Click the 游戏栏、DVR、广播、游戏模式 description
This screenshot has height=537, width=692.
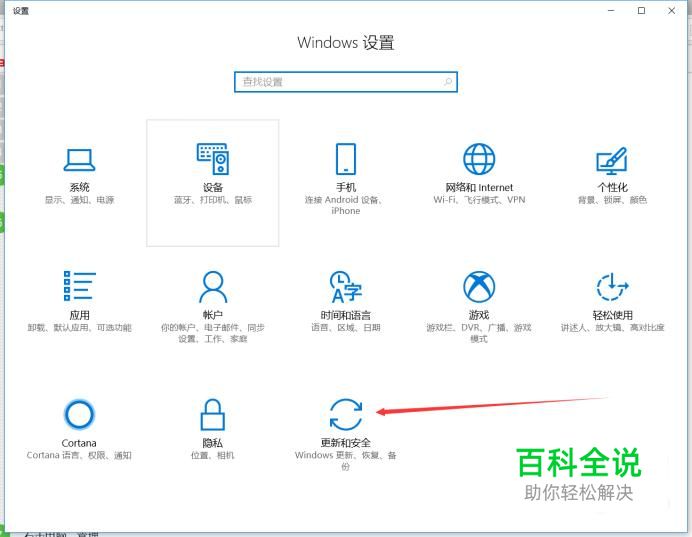tap(479, 333)
